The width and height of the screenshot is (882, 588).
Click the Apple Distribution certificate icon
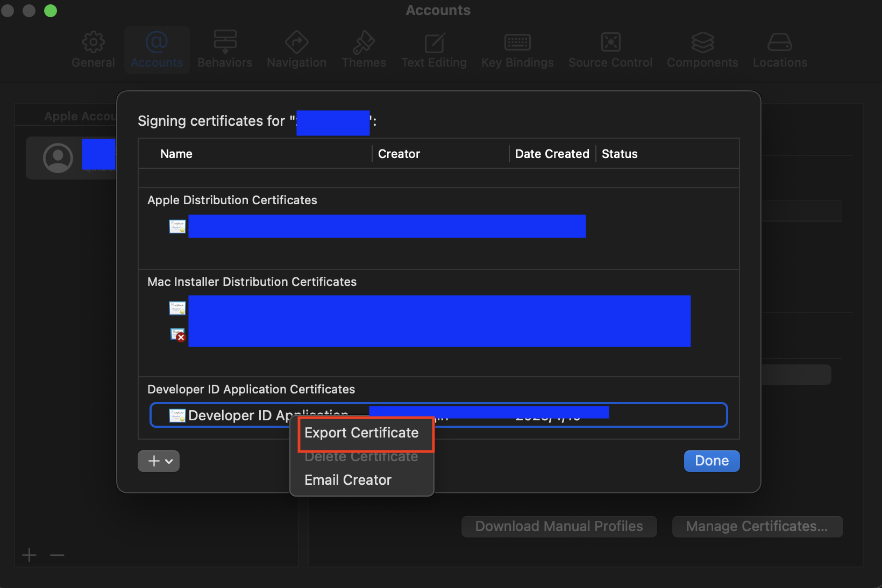pos(177,226)
